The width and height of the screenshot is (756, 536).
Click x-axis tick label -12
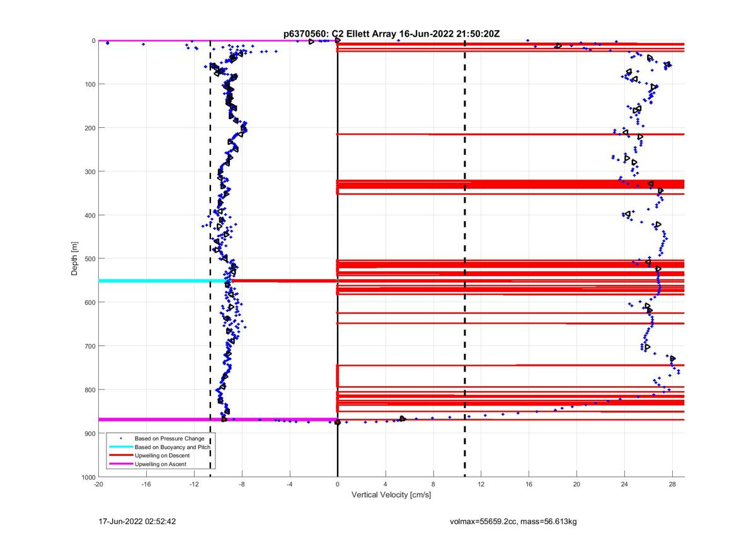click(194, 484)
